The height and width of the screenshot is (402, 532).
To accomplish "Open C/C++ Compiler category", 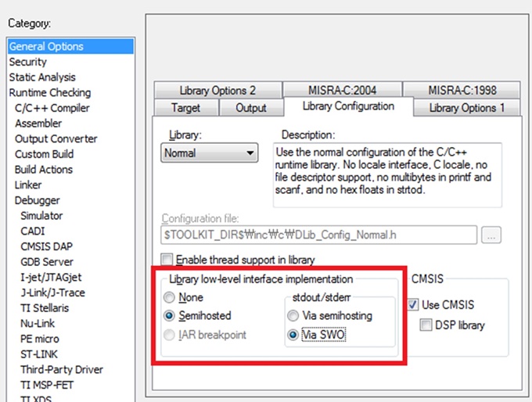I will click(x=52, y=108).
